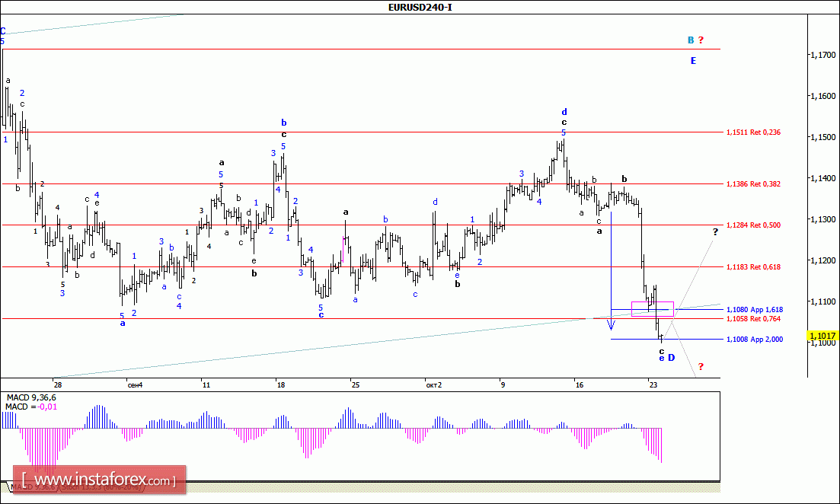Image resolution: width=840 pixels, height=504 pixels.
Task: Click the 1,1100 price axis label
Action: pos(822,301)
